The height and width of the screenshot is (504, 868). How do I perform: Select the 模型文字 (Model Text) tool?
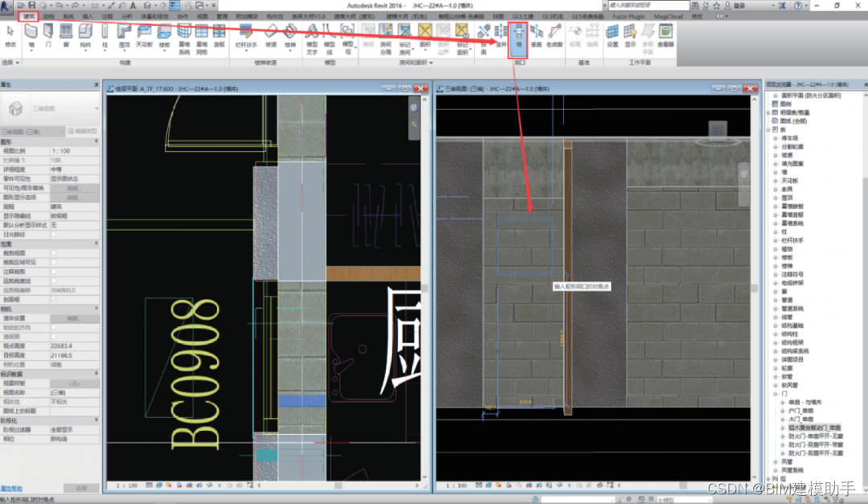click(312, 39)
